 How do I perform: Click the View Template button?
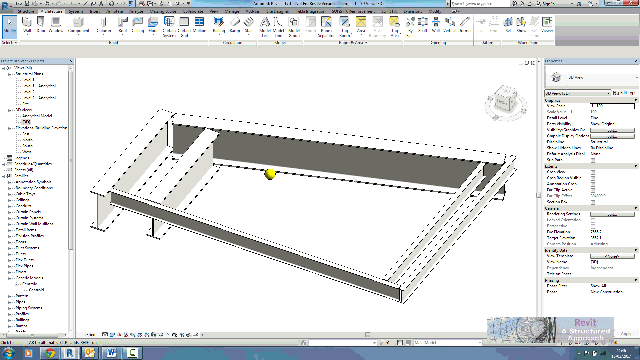coord(612,256)
